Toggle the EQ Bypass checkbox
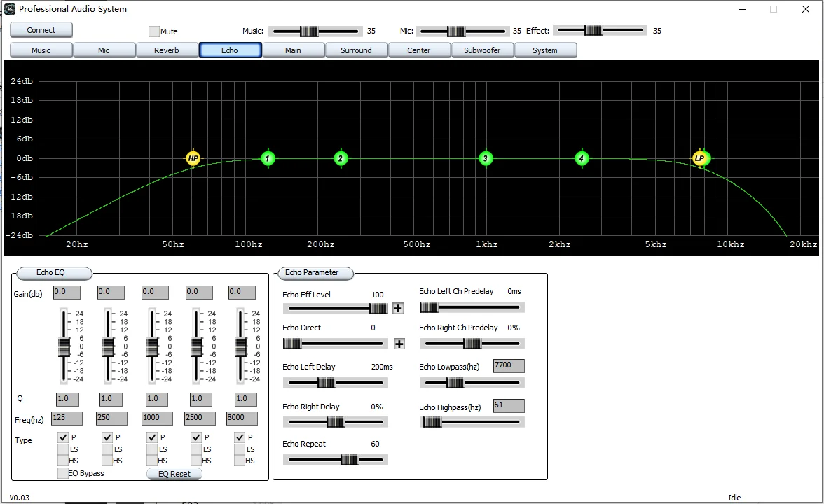824x504 pixels. pos(63,473)
